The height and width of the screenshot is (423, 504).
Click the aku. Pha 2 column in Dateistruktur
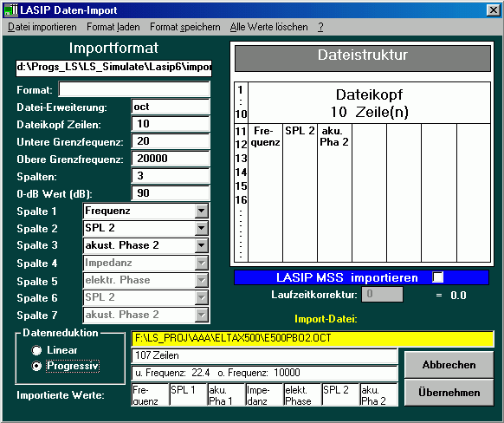coord(334,192)
